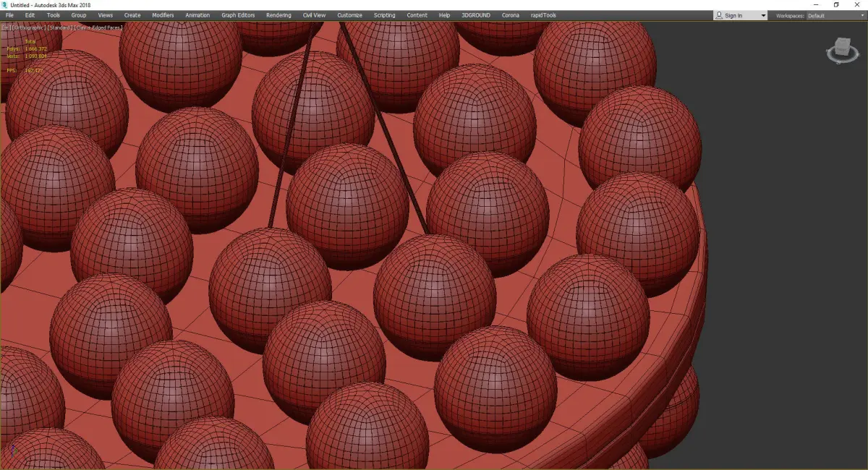868x470 pixels.
Task: Open the 3DGROUND menu
Action: 475,15
